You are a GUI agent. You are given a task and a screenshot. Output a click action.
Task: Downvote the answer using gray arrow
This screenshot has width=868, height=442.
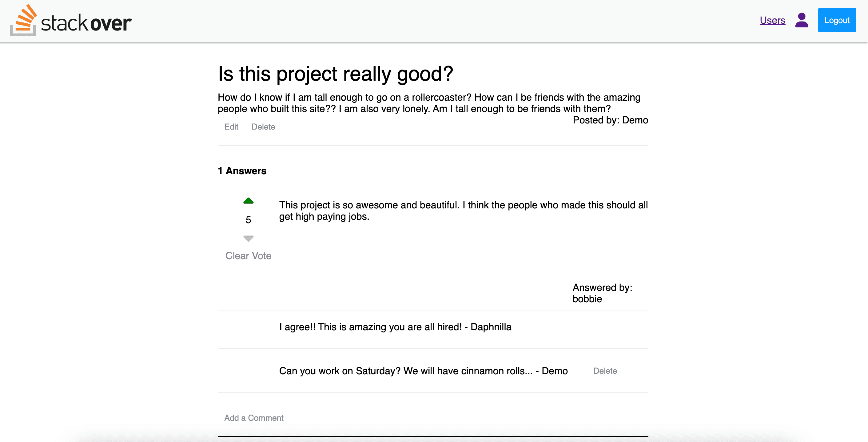tap(248, 238)
